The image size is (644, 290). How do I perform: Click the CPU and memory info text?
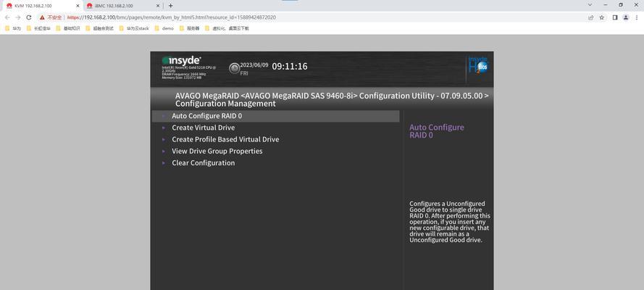[x=189, y=72]
